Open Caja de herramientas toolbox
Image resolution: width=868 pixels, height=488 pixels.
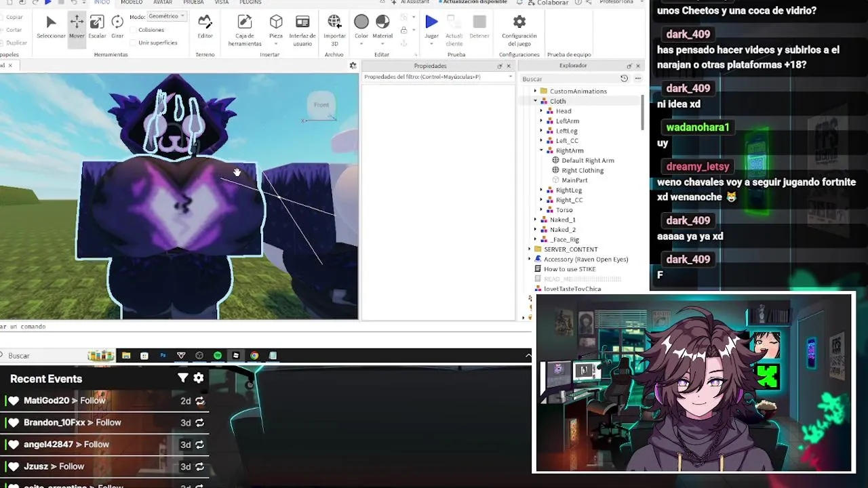click(245, 30)
